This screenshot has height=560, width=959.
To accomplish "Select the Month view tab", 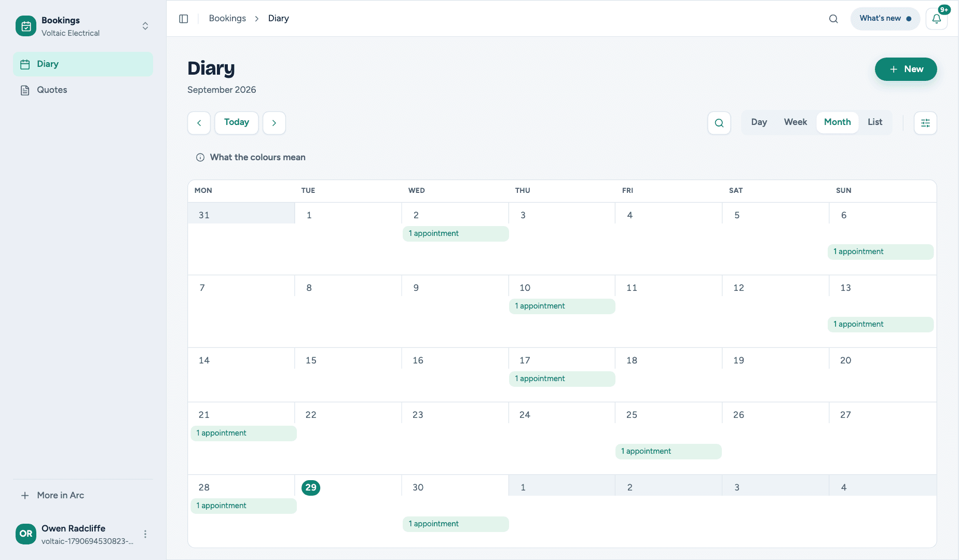I will pyautogui.click(x=837, y=122).
